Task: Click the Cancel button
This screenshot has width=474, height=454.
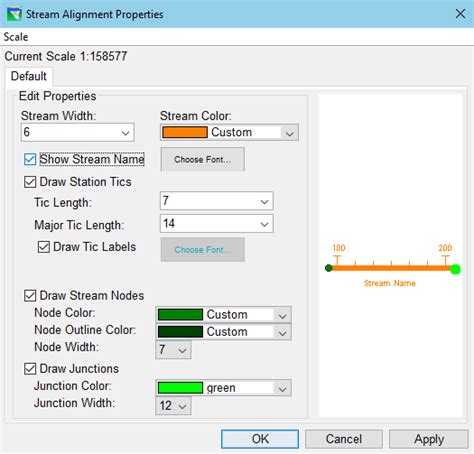Action: click(344, 439)
